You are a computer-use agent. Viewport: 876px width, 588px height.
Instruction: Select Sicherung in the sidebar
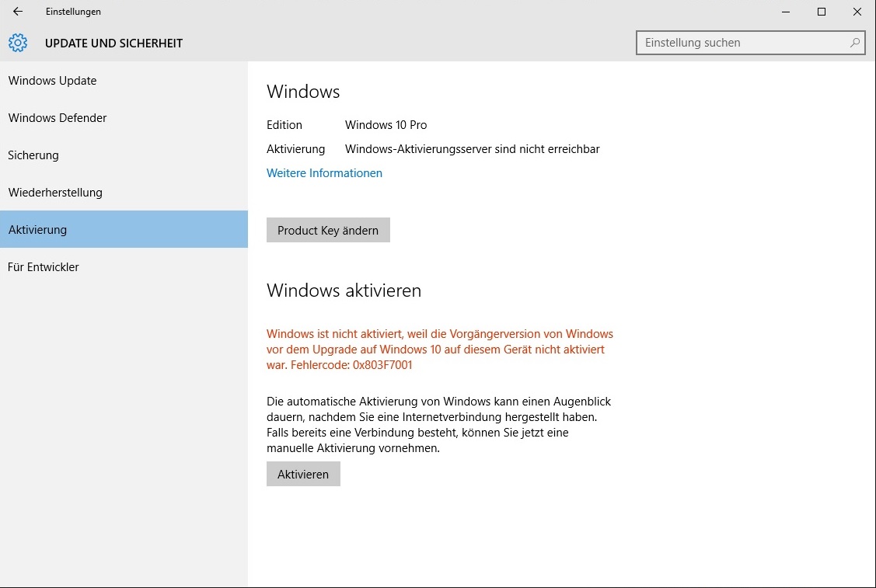pyautogui.click(x=124, y=155)
